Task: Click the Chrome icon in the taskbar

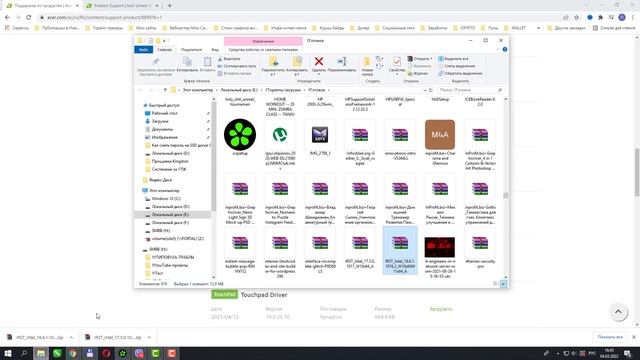Action: 73,353
